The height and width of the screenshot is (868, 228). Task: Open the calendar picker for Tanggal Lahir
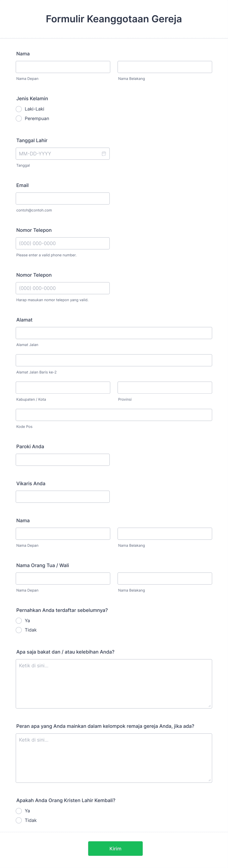pyautogui.click(x=104, y=153)
